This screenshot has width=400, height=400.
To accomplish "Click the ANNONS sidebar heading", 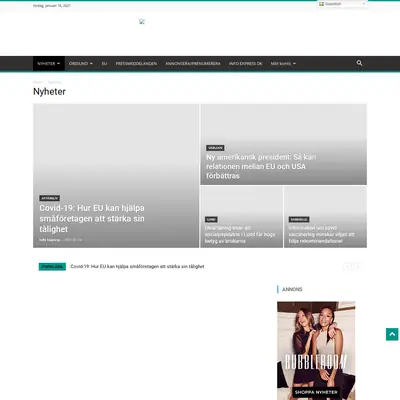I will 292,289.
